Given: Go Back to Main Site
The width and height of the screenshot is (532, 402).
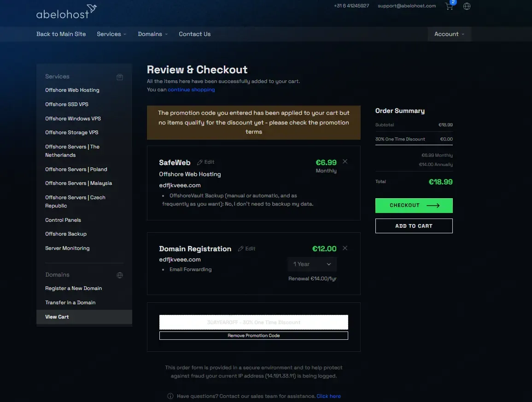Looking at the screenshot, I should point(61,34).
